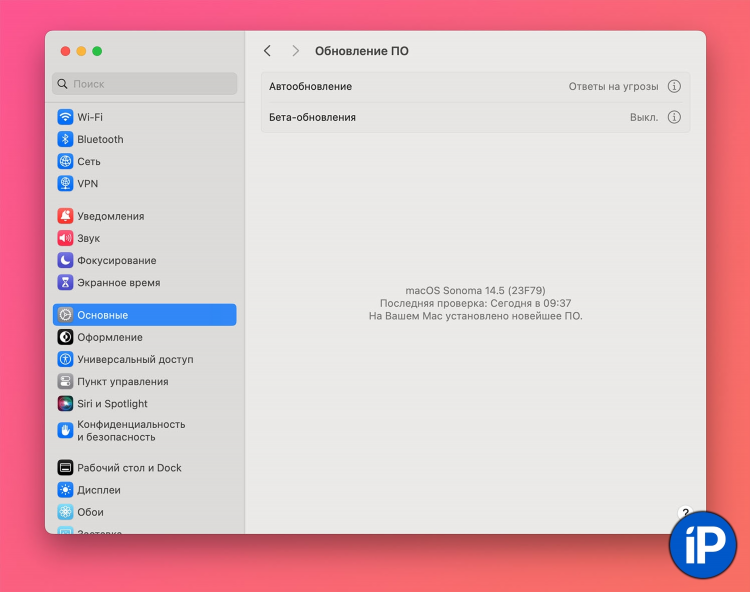Image resolution: width=750 pixels, height=592 pixels.
Task: Click the Bluetooth sidebar icon
Action: [x=65, y=139]
